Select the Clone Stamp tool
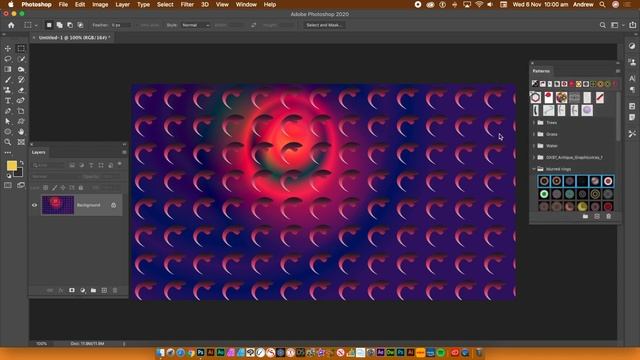Image resolution: width=640 pixels, height=360 pixels. [x=8, y=90]
